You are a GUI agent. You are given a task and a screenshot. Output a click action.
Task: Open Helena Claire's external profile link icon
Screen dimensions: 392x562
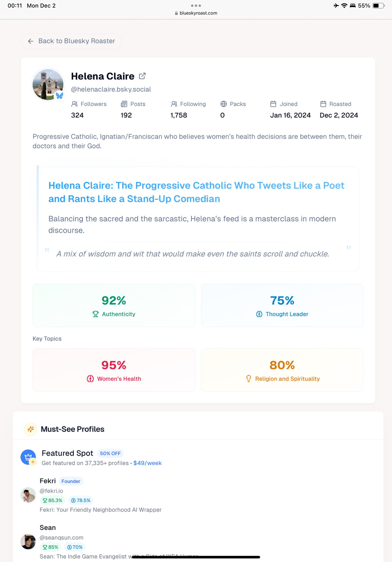click(x=142, y=76)
